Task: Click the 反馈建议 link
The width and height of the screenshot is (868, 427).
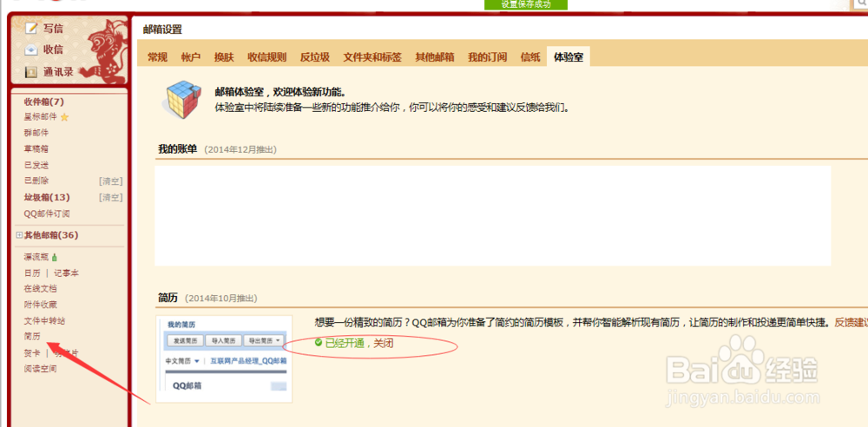Action: click(x=851, y=323)
